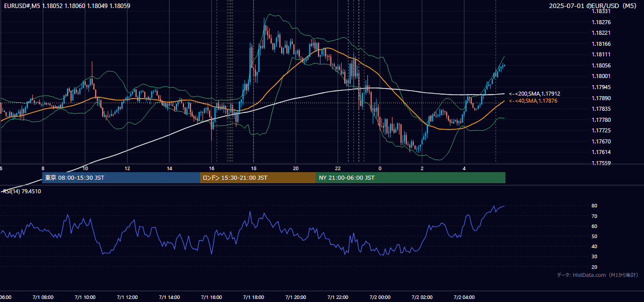Click price level 1.18221 on the axis
The height and width of the screenshot is (302, 644).
601,33
